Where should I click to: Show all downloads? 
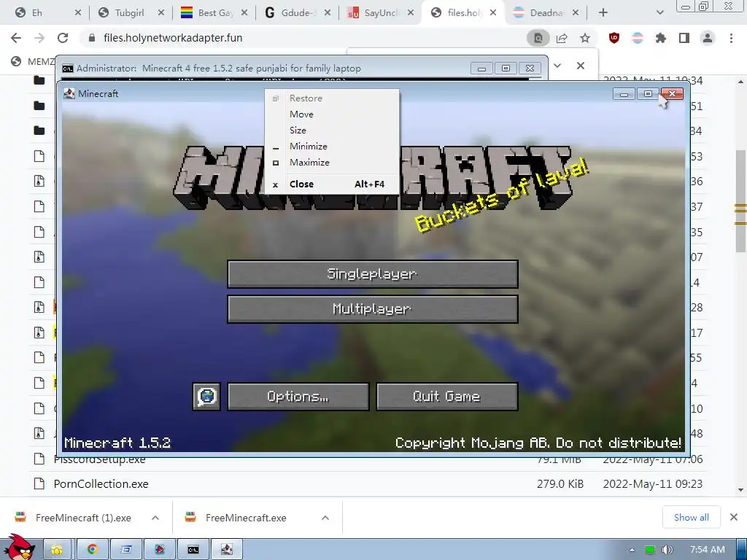point(692,518)
